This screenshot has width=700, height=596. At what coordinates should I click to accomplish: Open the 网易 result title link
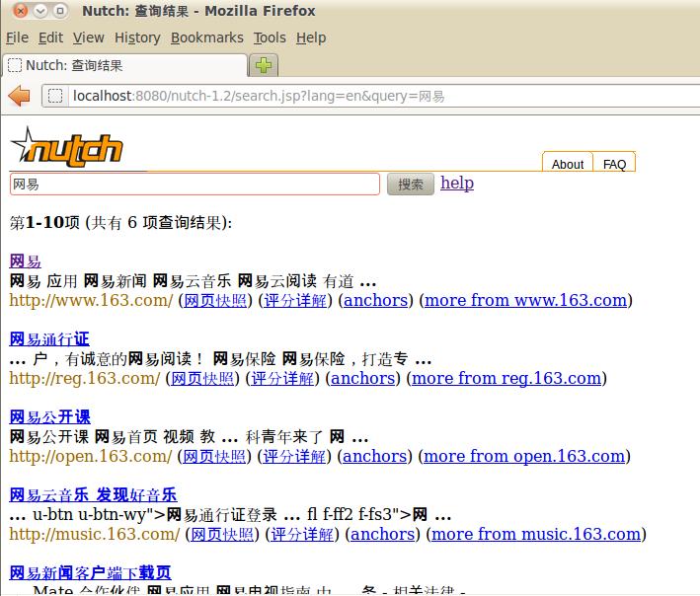pos(26,261)
